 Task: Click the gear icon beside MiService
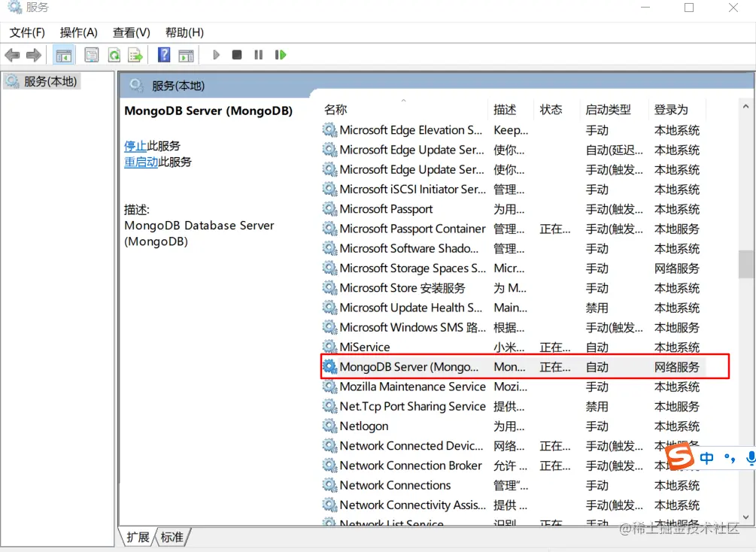(329, 347)
